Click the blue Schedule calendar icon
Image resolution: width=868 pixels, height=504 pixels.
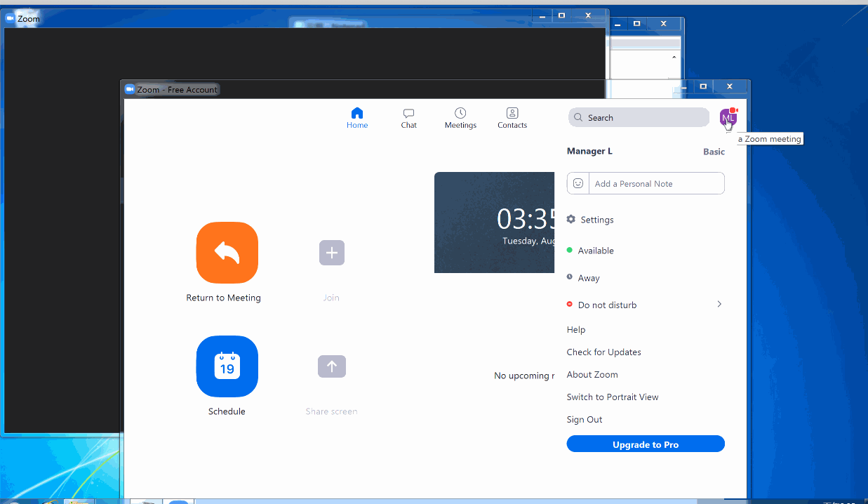click(x=227, y=366)
